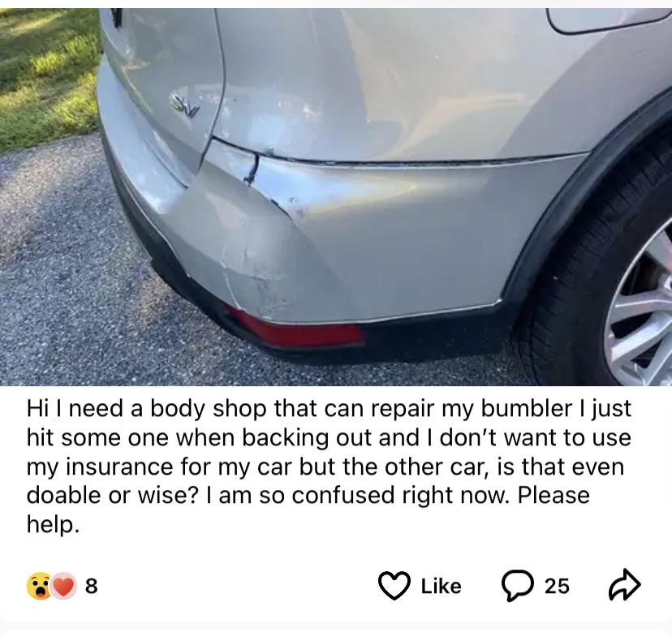Click the red reflector on the bumper

[x=295, y=329]
